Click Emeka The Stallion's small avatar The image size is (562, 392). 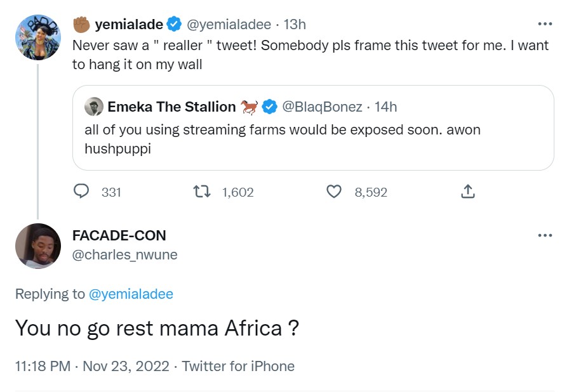tap(94, 107)
